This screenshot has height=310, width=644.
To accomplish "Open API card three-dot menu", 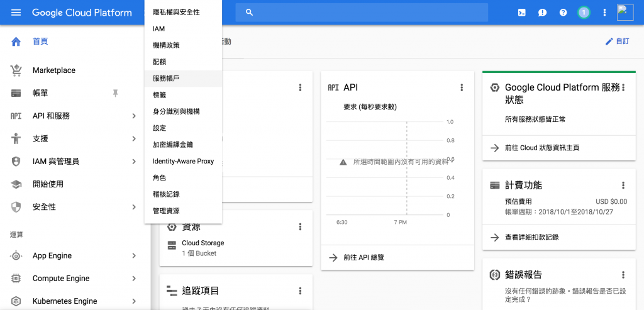I will coord(462,87).
